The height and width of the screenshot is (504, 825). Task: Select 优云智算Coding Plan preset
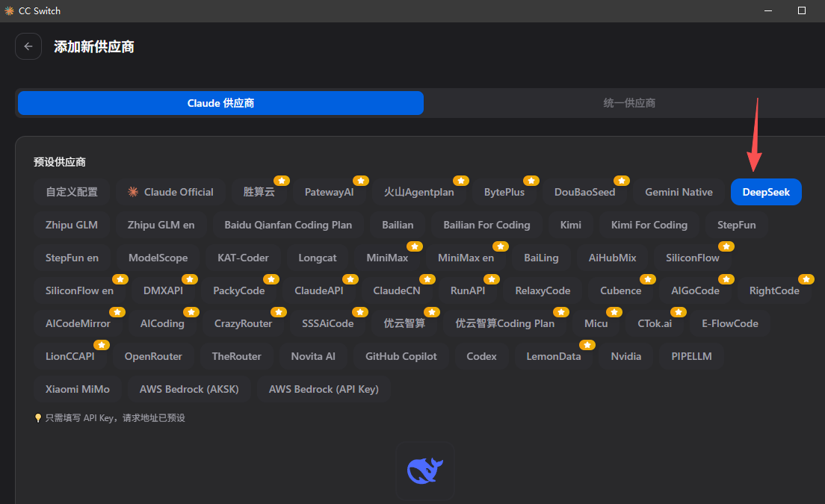pos(504,323)
